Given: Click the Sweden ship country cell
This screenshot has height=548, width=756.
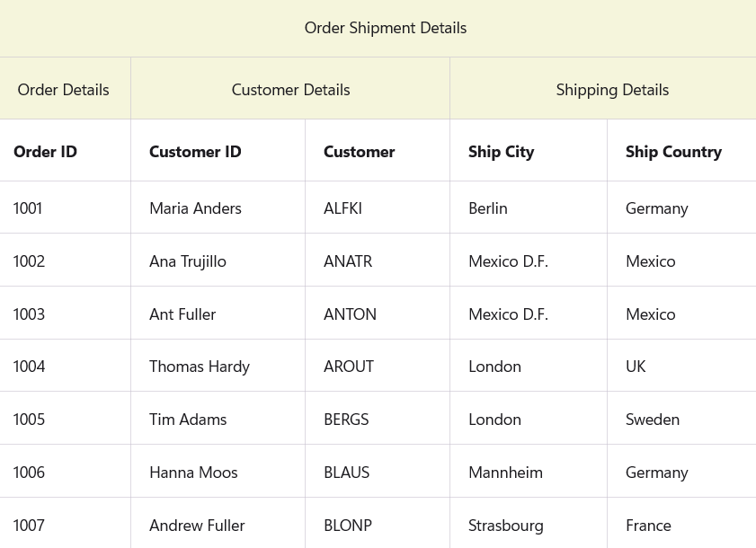Looking at the screenshot, I should [653, 420].
